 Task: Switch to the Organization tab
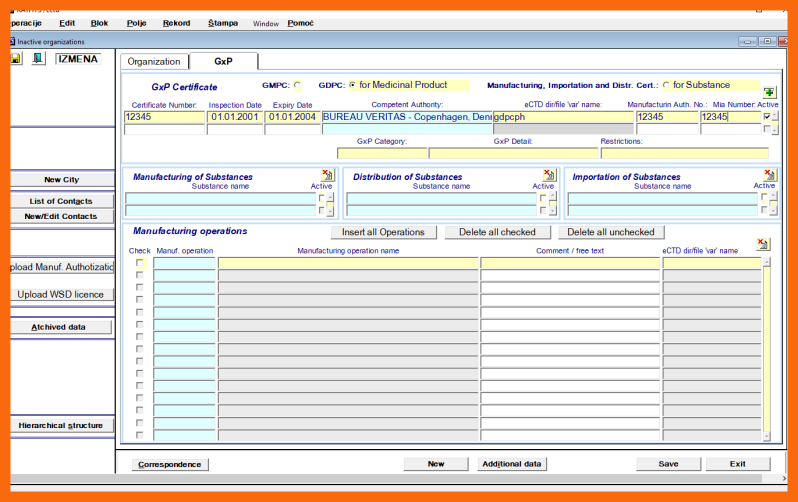click(x=154, y=62)
